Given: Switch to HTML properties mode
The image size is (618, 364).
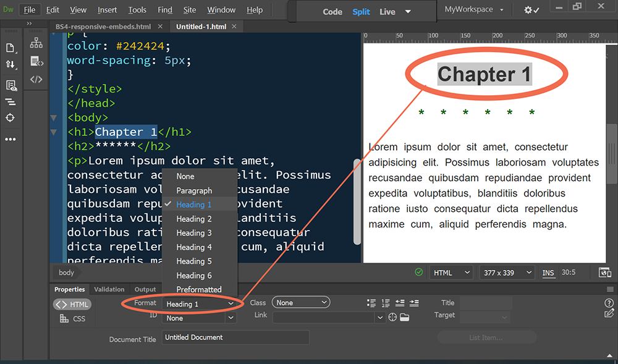Looking at the screenshot, I should (72, 304).
